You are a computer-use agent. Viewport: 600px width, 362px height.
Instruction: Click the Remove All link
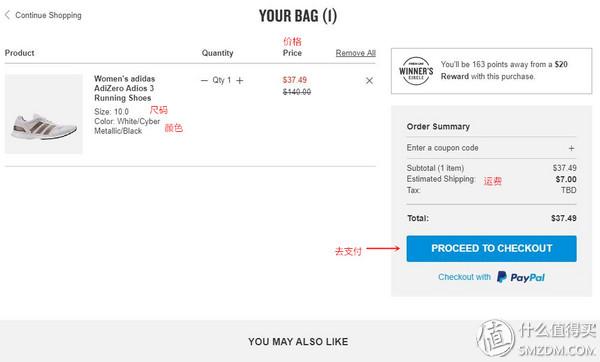pyautogui.click(x=355, y=53)
